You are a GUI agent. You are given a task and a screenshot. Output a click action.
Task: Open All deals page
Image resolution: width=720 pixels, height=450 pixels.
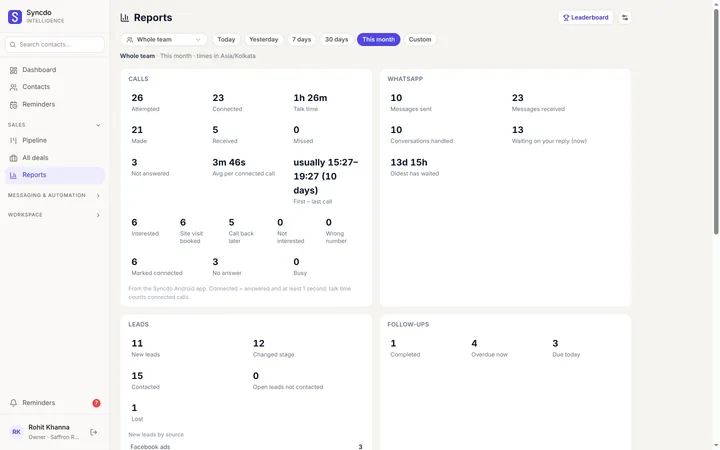(x=55, y=158)
